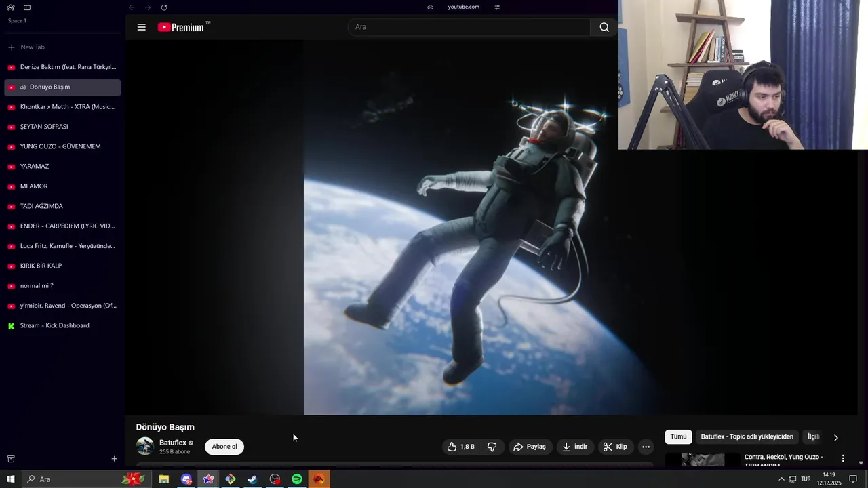Switch to TADI AĞZIMDA tab
This screenshot has width=868, height=488.
[62, 206]
